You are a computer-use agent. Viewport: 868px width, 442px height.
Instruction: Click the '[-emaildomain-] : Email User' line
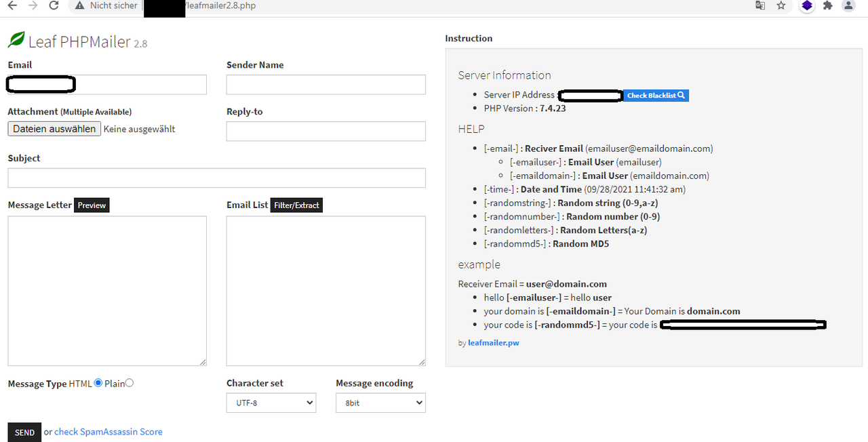(610, 176)
